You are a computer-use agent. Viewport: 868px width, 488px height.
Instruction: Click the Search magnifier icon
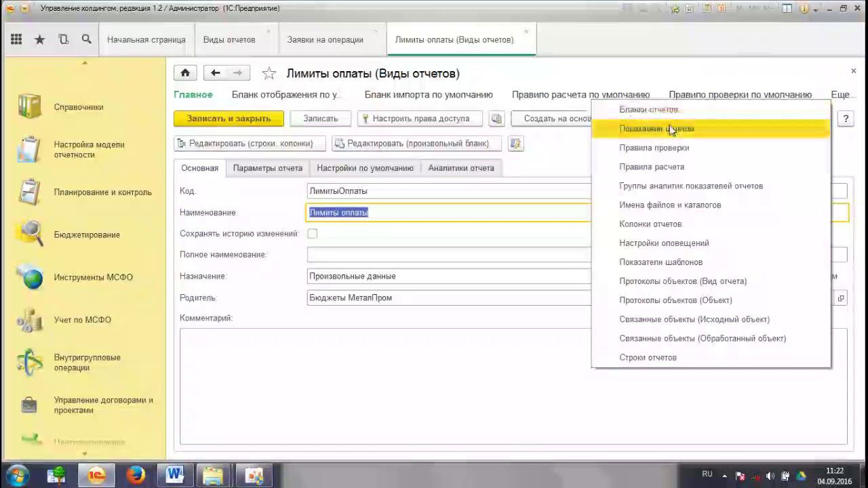coord(87,39)
